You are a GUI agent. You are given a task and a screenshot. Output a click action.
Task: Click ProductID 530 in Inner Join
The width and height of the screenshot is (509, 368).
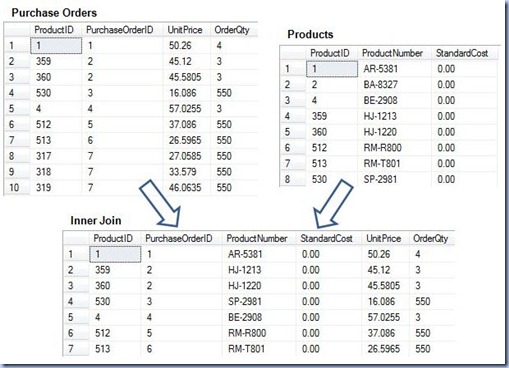click(x=103, y=301)
